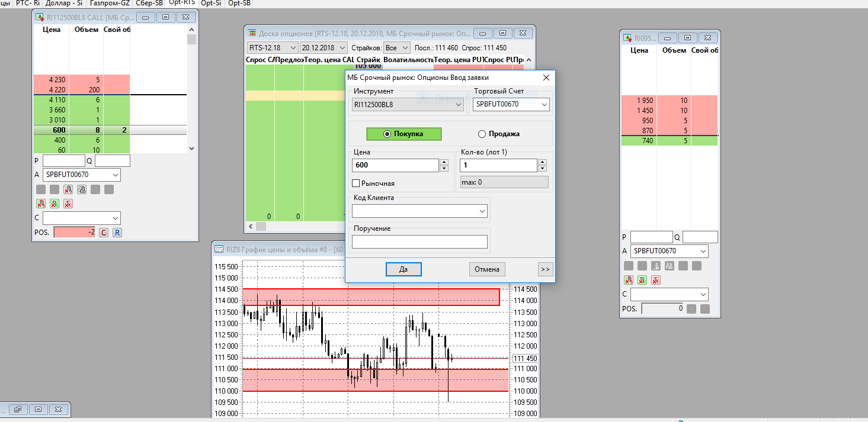This screenshot has width=868, height=422.
Task: Click the Поручение text field
Action: 419,241
